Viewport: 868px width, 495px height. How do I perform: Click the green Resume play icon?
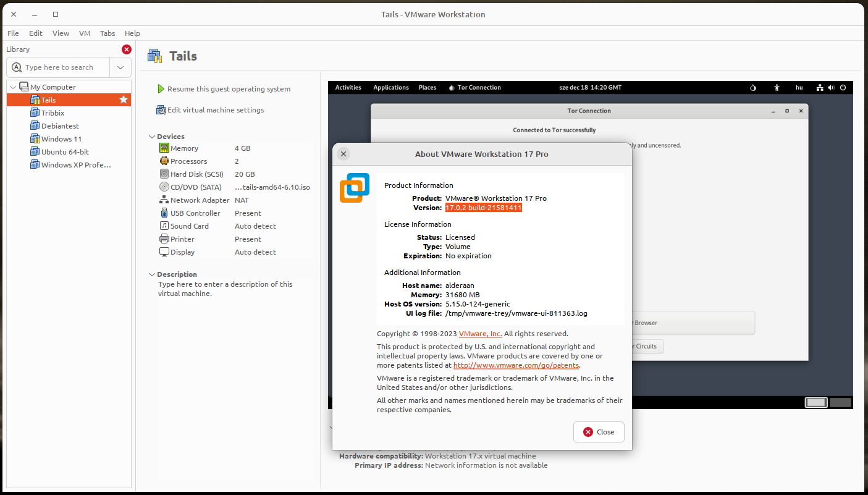161,89
